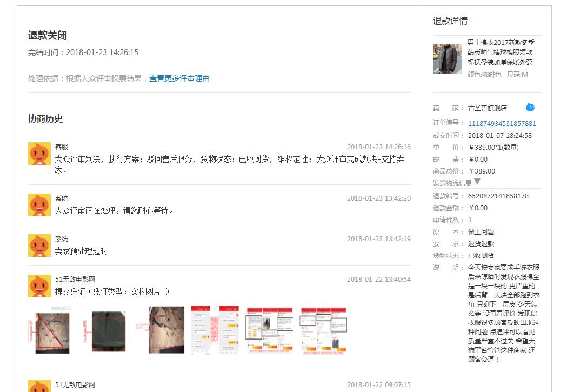Select the 退款关闭 heading
The width and height of the screenshot is (587, 392).
point(48,36)
